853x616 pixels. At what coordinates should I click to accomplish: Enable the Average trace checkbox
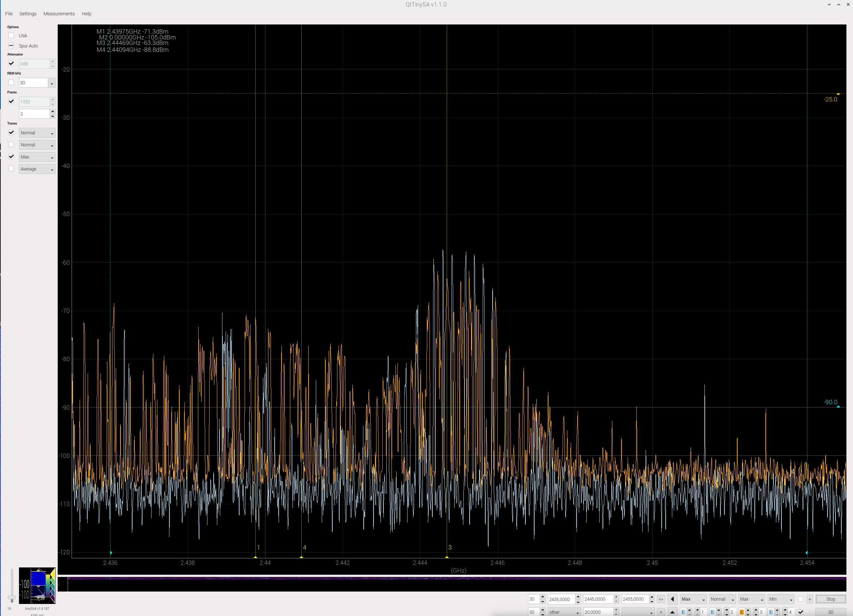(x=11, y=169)
